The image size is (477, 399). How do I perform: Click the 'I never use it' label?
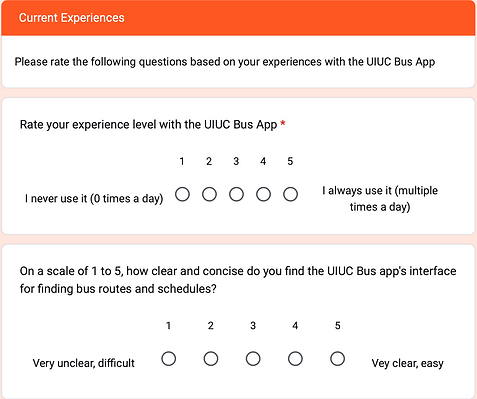coord(94,199)
